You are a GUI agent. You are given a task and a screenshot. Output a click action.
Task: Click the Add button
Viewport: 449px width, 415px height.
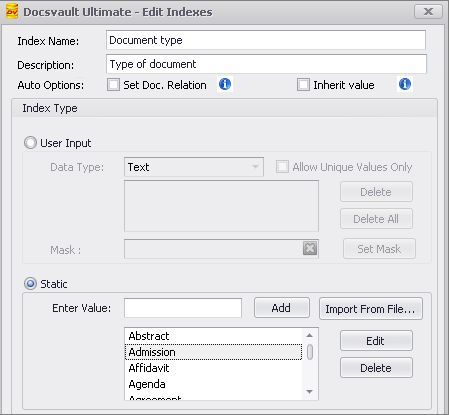[282, 308]
